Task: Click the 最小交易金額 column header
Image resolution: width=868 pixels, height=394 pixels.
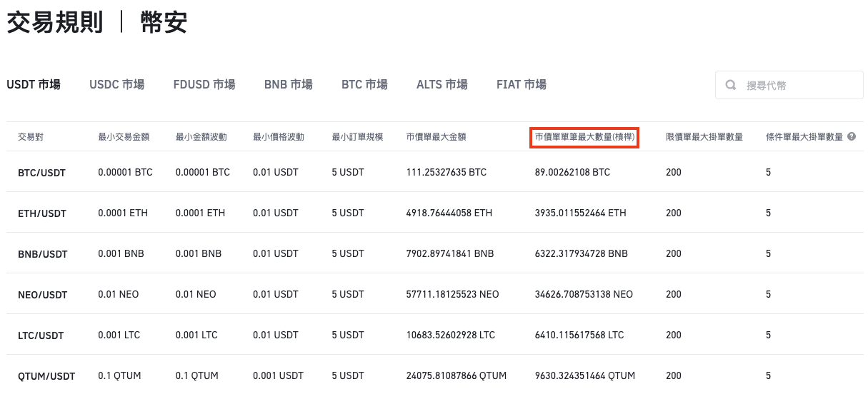Action: pos(124,136)
